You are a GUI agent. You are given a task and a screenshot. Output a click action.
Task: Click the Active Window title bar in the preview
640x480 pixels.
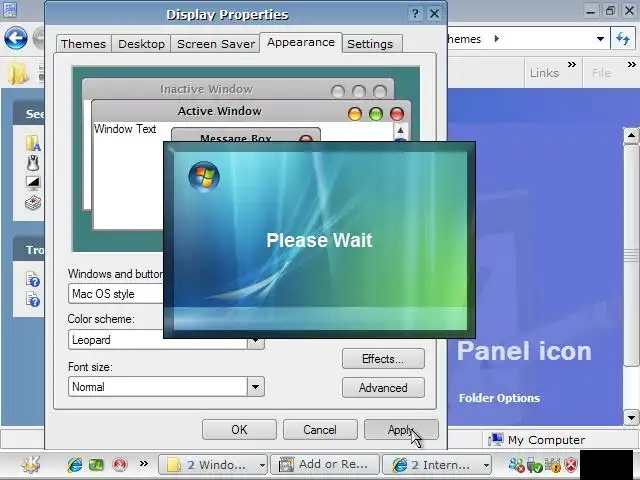pyautogui.click(x=251, y=111)
